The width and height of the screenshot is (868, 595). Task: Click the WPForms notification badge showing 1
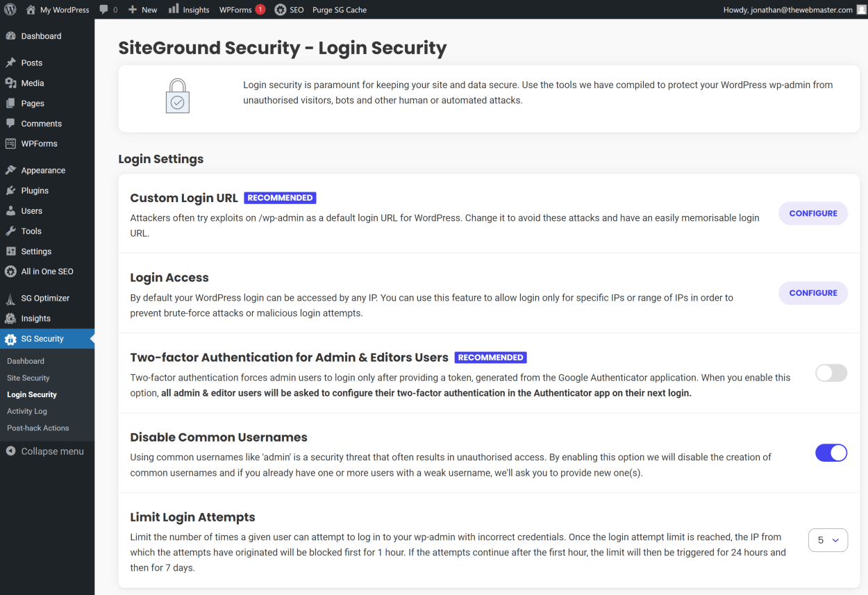(x=260, y=10)
